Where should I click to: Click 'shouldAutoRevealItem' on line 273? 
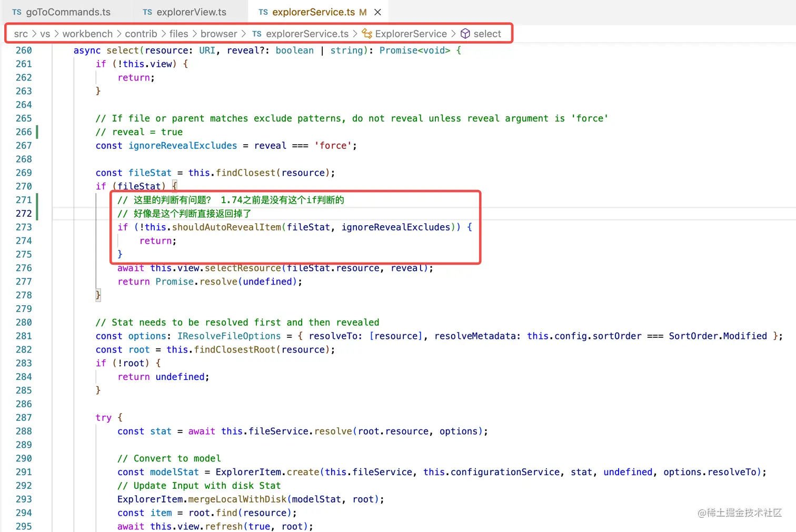click(x=226, y=227)
